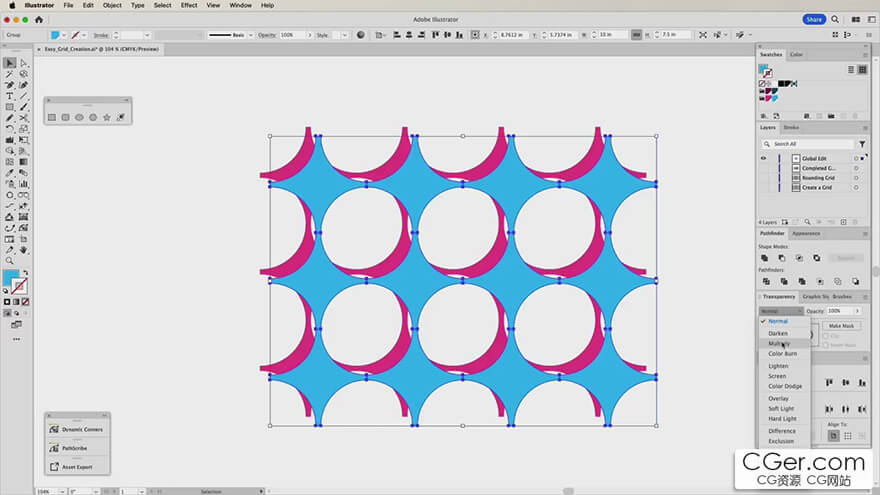Click target circle of Rounding Grid layer
The height and width of the screenshot is (495, 880).
tap(856, 178)
